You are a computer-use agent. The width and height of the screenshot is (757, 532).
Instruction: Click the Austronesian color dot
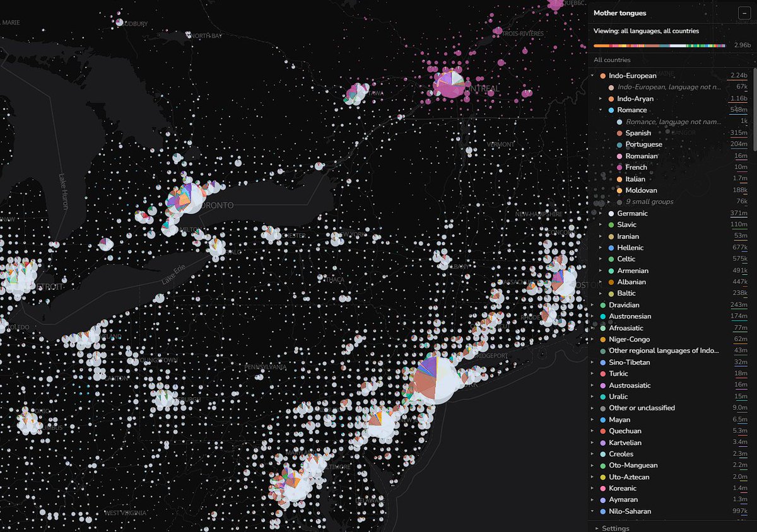[x=603, y=316]
